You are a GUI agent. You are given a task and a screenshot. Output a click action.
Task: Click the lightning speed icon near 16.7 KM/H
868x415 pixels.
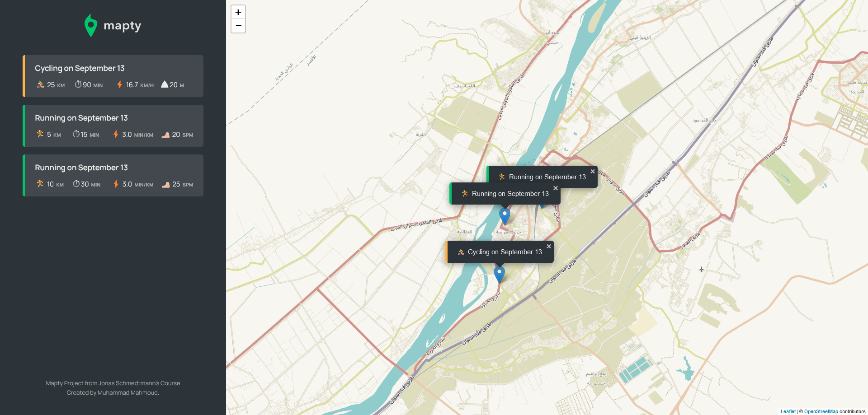click(119, 84)
